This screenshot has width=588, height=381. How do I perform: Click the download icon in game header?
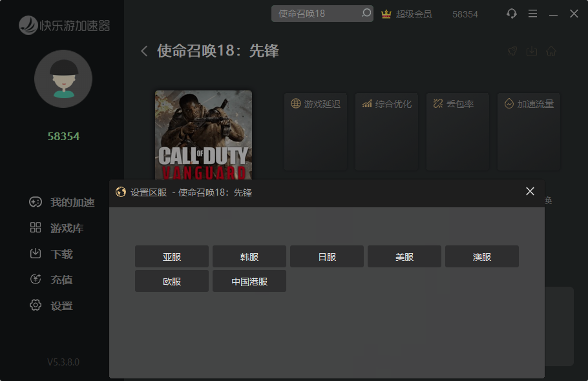pos(532,51)
